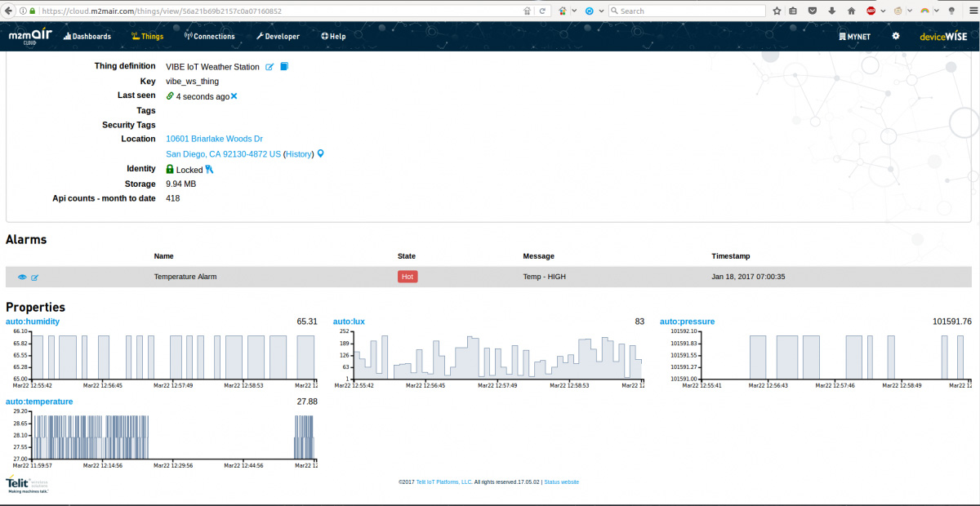Image resolution: width=980 pixels, height=506 pixels.
Task: Open the Connections menu
Action: click(x=210, y=36)
